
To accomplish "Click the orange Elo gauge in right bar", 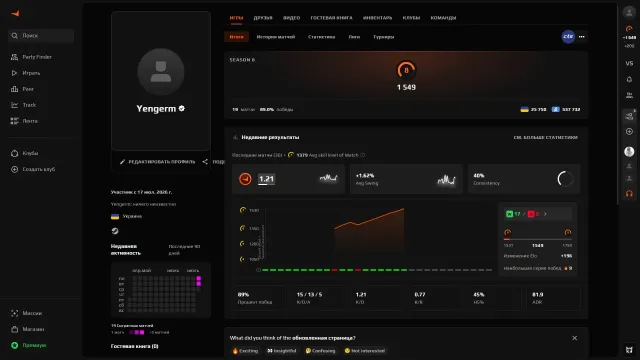I will point(629,29).
